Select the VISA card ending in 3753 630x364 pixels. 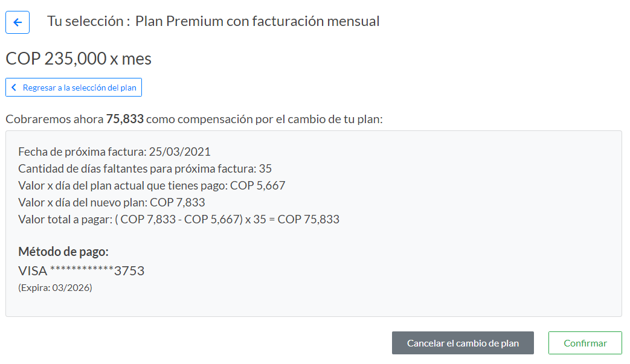click(81, 270)
